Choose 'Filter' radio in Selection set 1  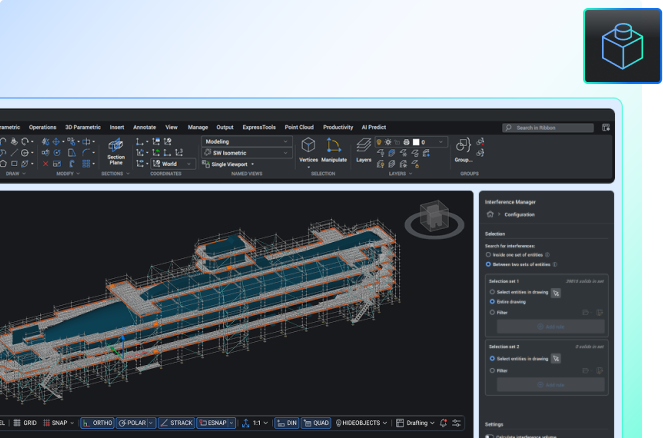click(x=492, y=312)
